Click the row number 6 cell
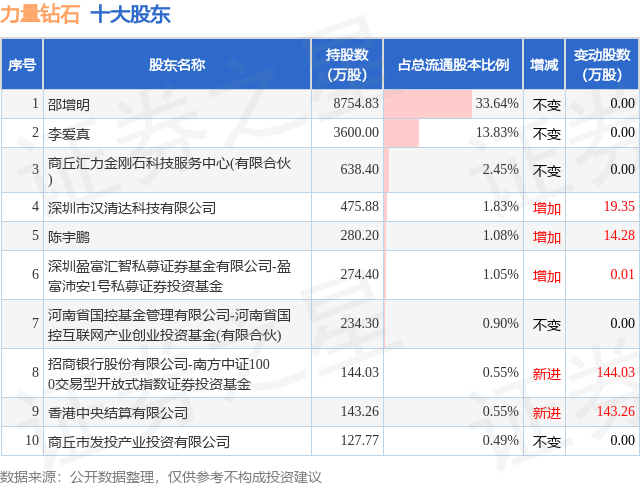640x486 pixels. click(22, 275)
